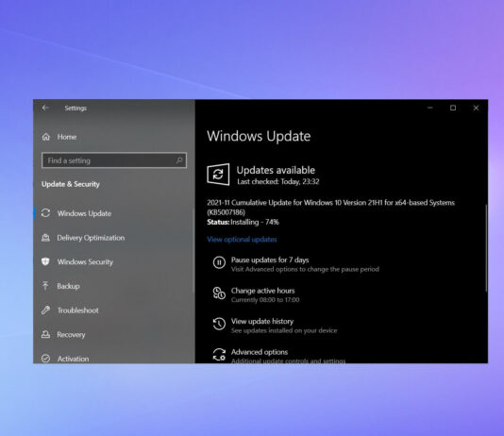Click the Recovery icon in sidebar
Image resolution: width=504 pixels, height=436 pixels.
[45, 334]
